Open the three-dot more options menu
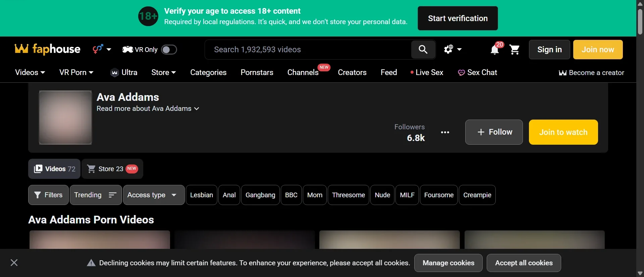The image size is (644, 277). 445,132
